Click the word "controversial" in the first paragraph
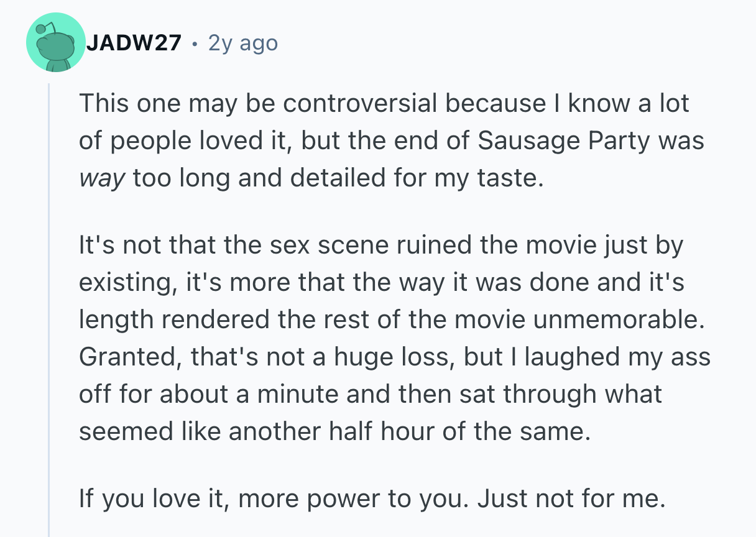The image size is (756, 537). [361, 103]
